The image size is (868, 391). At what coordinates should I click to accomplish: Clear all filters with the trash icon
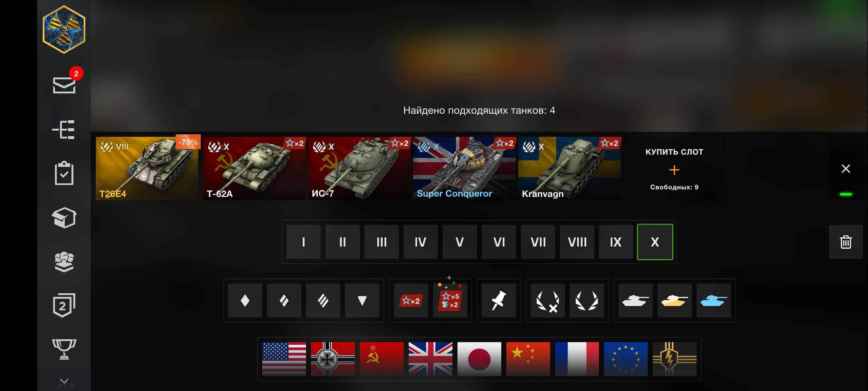point(846,242)
